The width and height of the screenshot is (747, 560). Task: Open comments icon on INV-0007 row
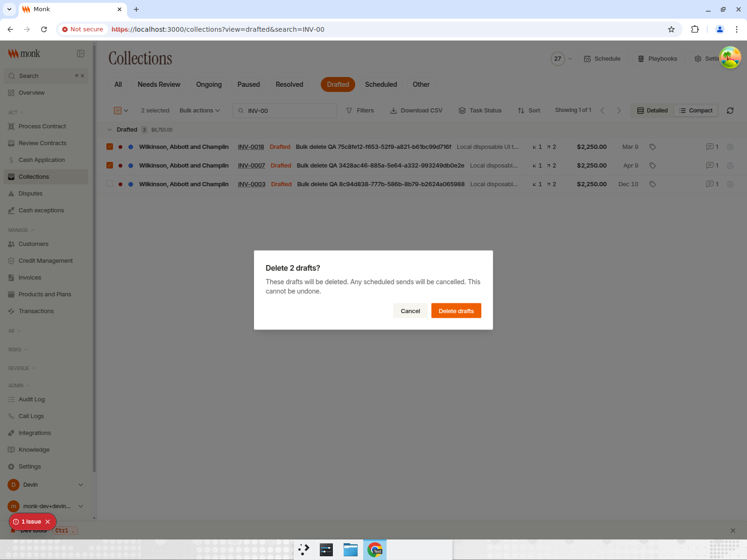[712, 166]
